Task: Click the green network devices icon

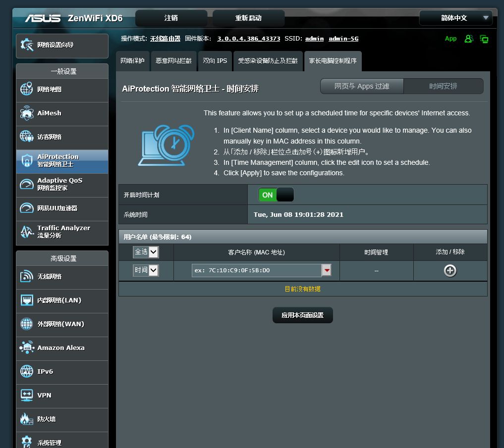Action: pos(484,39)
